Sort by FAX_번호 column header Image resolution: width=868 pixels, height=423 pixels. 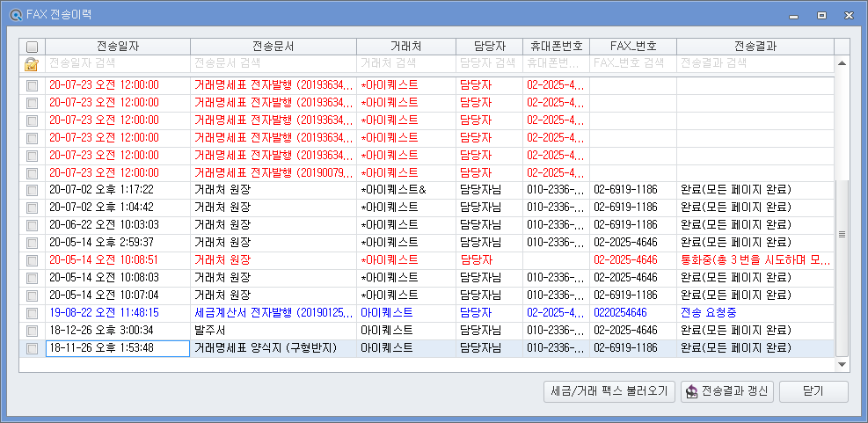633,47
